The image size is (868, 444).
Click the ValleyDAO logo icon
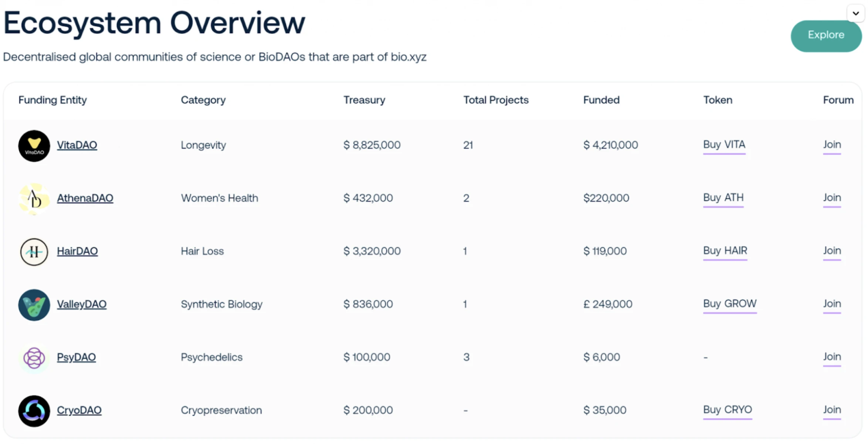34,305
